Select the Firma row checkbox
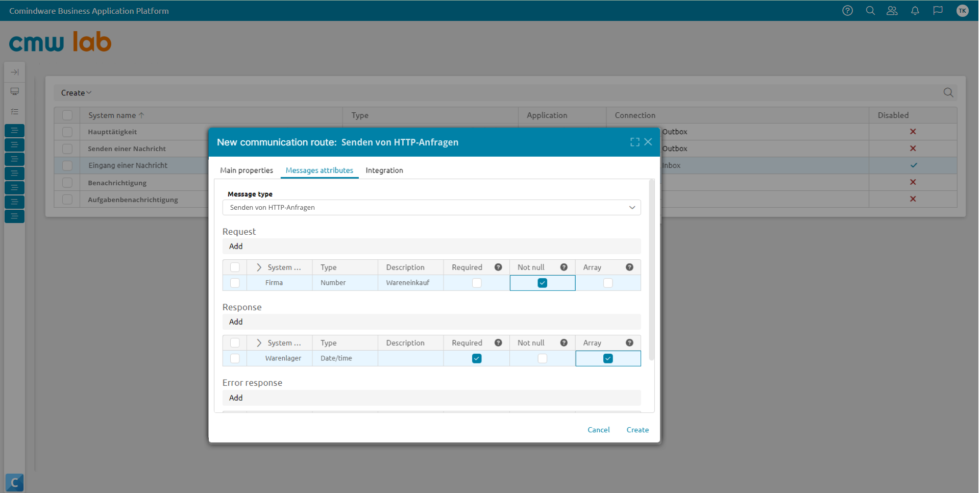Viewport: 980px width, 493px height. click(235, 283)
